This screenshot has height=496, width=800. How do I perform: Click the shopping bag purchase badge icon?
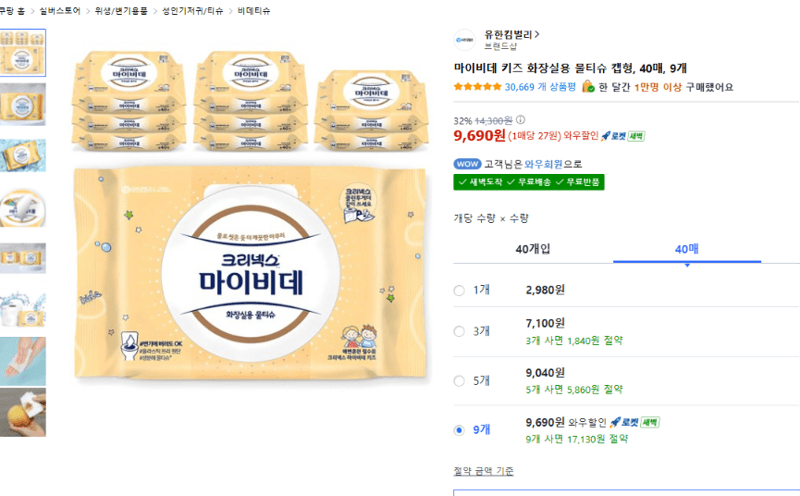[588, 87]
